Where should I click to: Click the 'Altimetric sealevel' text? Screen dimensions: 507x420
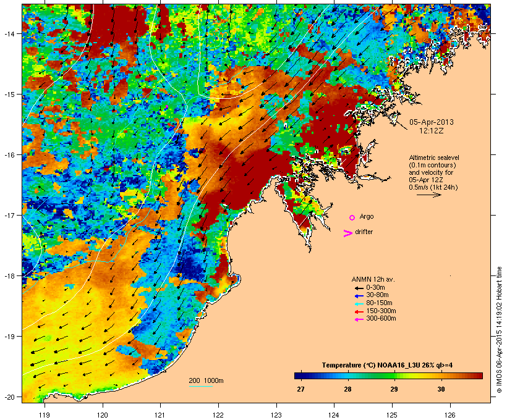(x=434, y=158)
